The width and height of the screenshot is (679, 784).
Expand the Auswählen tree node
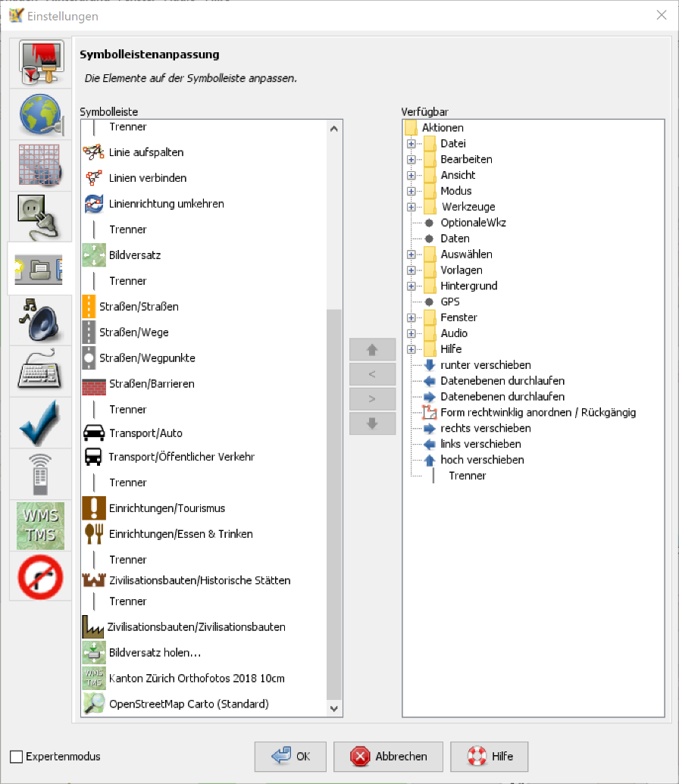pos(410,254)
